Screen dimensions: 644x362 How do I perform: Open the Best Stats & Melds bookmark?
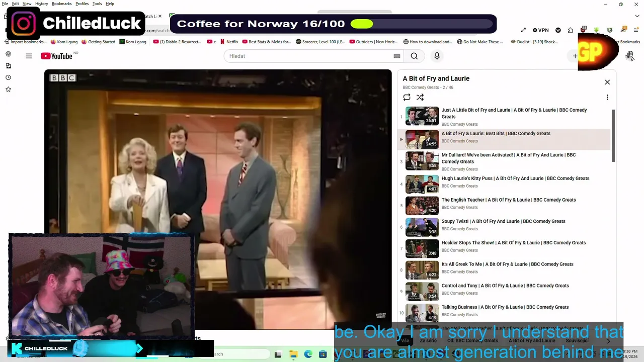tap(267, 42)
